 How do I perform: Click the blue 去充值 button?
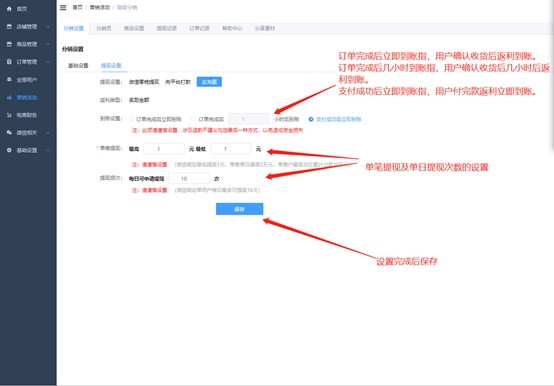(209, 82)
